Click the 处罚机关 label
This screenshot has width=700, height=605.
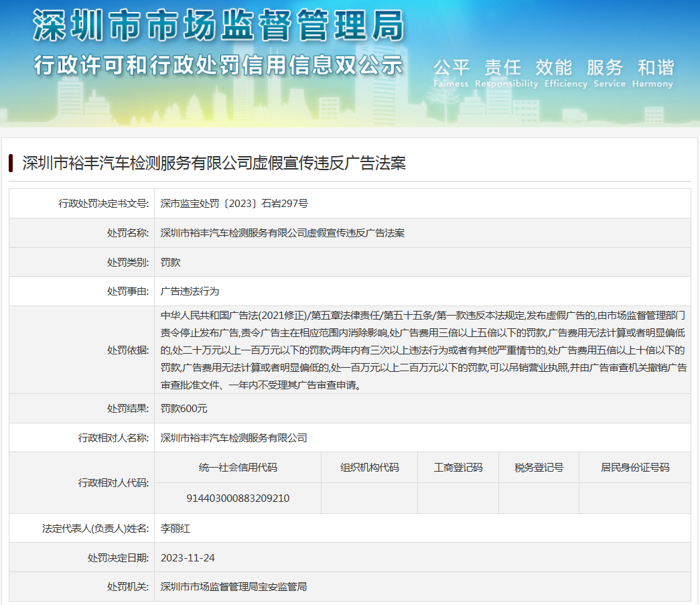128,587
